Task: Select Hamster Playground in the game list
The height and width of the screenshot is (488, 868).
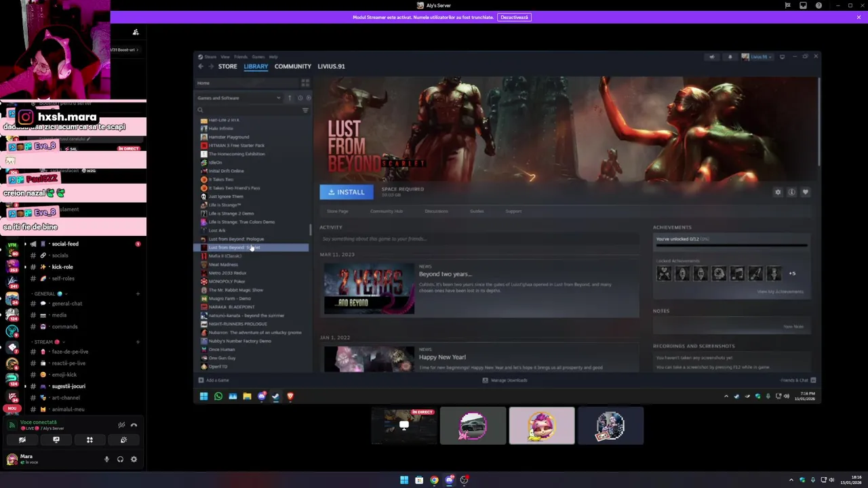Action: point(229,137)
